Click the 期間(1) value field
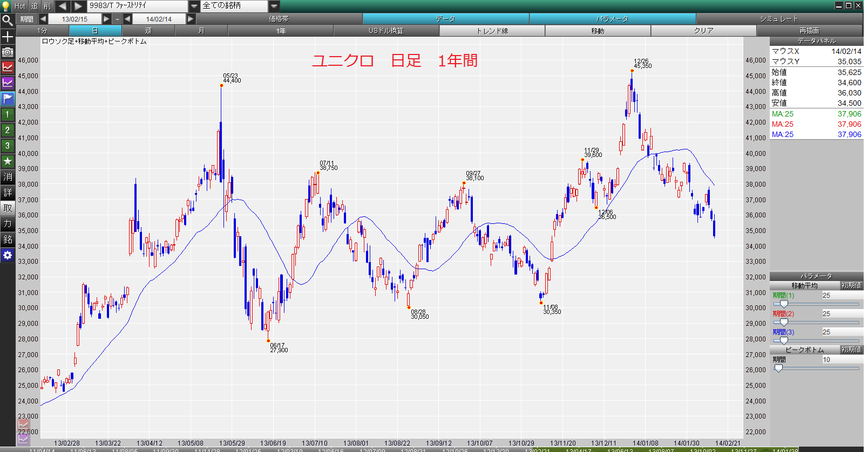868x452 pixels. [x=842, y=296]
